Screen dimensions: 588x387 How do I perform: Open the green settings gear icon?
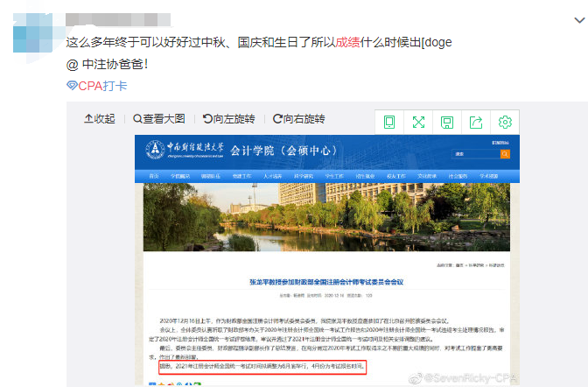pos(505,122)
